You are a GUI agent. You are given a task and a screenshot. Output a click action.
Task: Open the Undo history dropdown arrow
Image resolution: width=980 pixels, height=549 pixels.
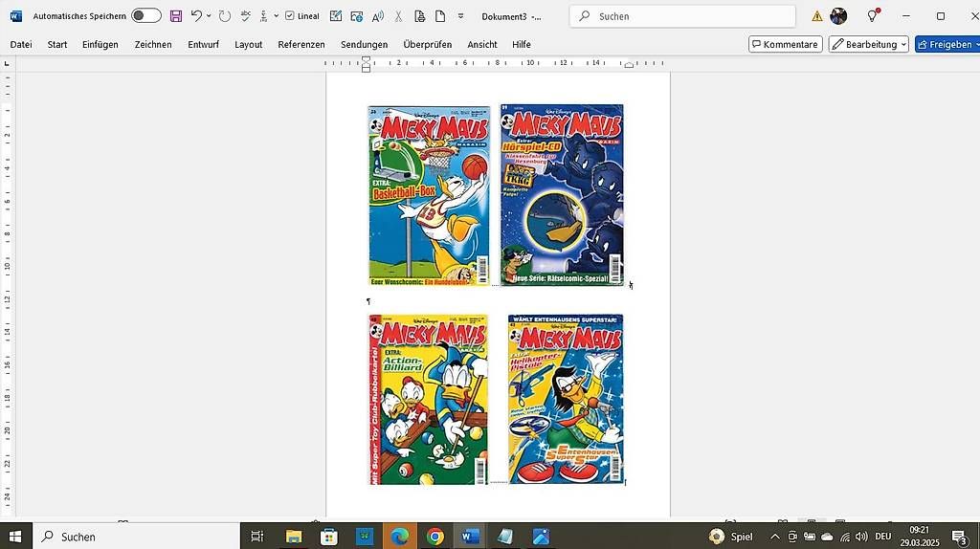click(209, 16)
